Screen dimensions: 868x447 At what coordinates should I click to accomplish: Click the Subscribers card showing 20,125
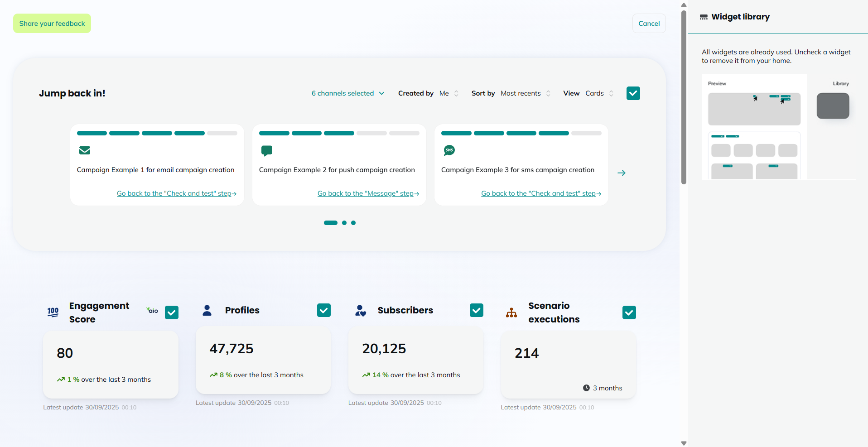click(x=416, y=360)
